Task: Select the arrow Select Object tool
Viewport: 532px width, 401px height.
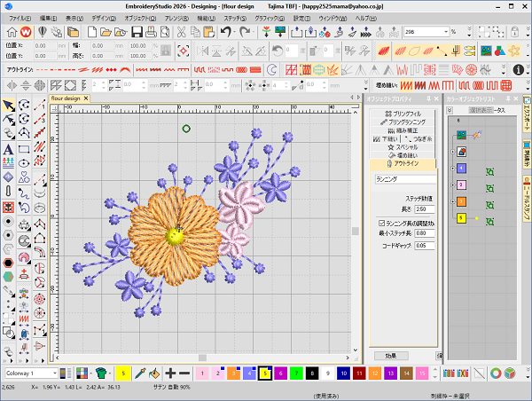Action: 9,106
